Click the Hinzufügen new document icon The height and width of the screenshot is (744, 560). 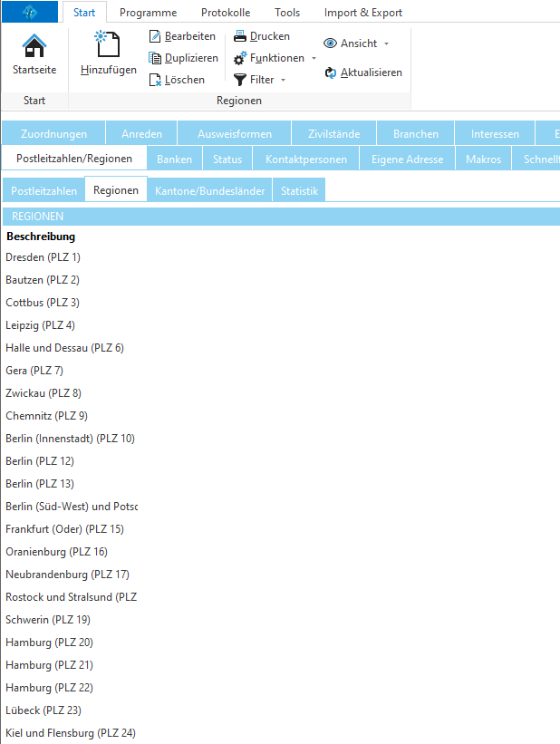coord(108,44)
